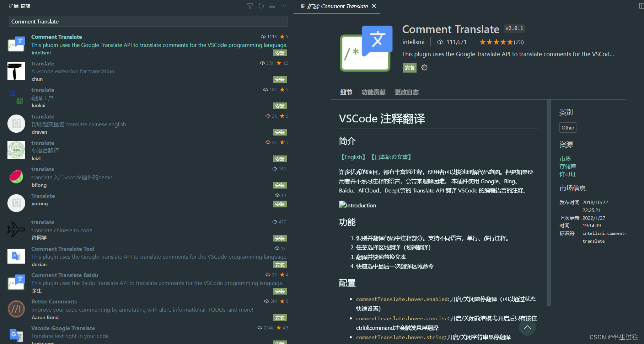Image resolution: width=644 pixels, height=344 pixels.
Task: Click identifier intellsmi.comment-translate
Action: pyautogui.click(x=604, y=237)
